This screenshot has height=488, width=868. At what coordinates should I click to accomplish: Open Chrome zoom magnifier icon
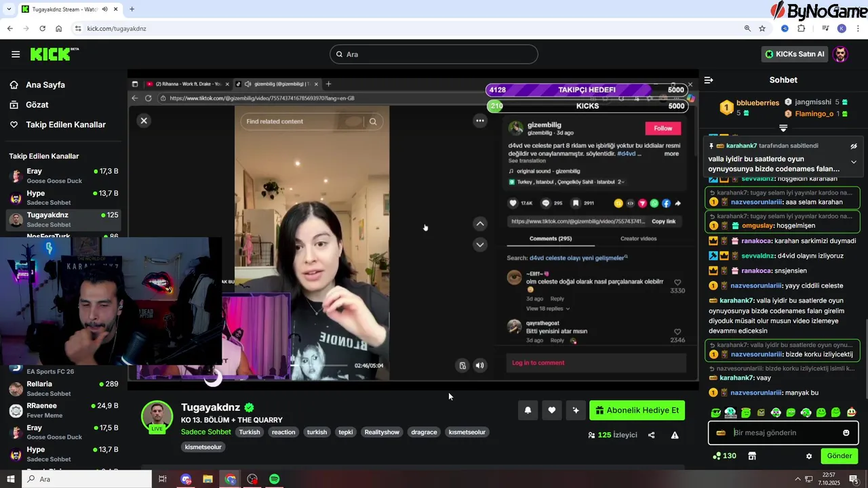tap(747, 28)
